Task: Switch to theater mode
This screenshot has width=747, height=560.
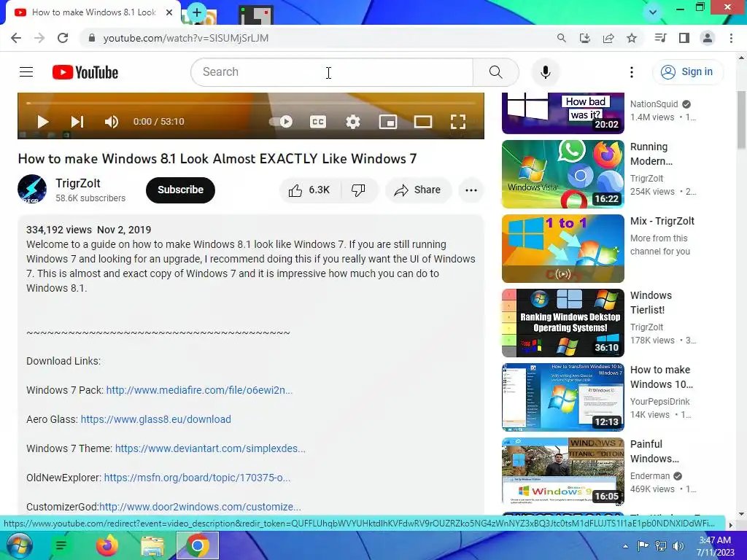Action: (x=422, y=122)
